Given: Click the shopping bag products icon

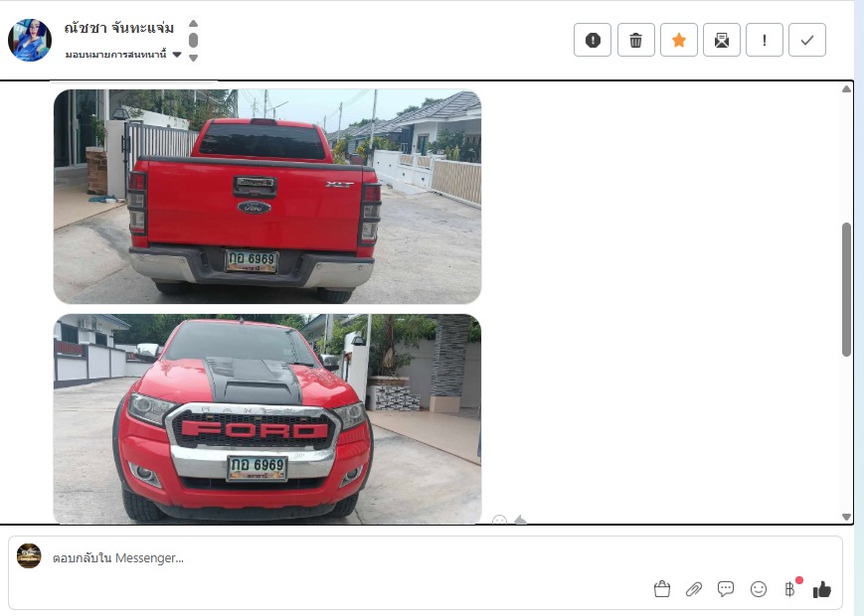Looking at the screenshot, I should coord(662,589).
